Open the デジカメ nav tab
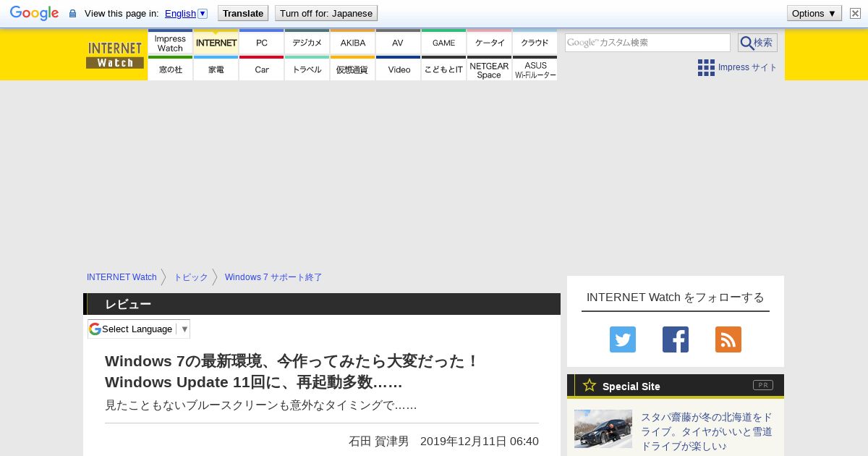Viewport: 868px width, 456px height. (307, 42)
